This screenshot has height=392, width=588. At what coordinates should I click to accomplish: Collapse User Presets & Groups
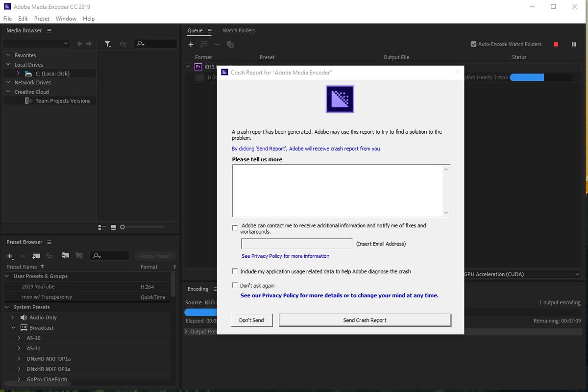pos(7,276)
